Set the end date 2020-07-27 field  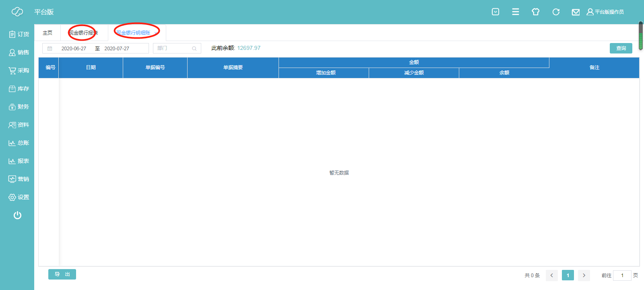pos(117,48)
